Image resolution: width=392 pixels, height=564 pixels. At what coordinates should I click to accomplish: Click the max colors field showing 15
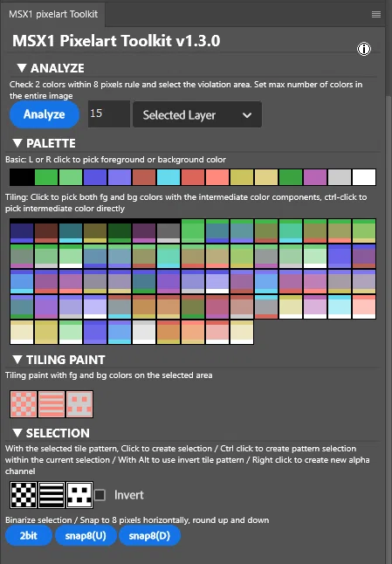[x=109, y=114]
